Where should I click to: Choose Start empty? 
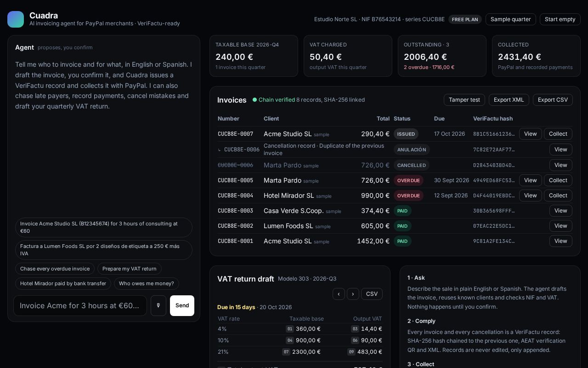tap(560, 19)
